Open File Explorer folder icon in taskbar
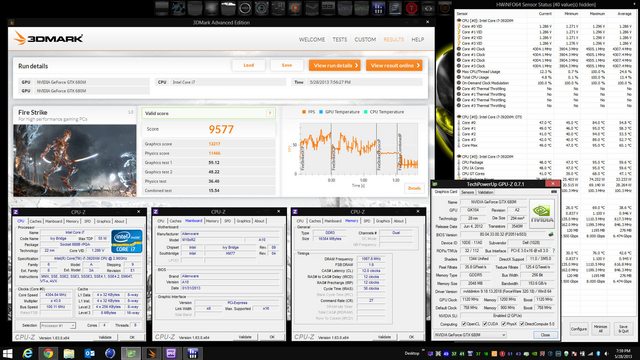 pyautogui.click(x=69, y=353)
